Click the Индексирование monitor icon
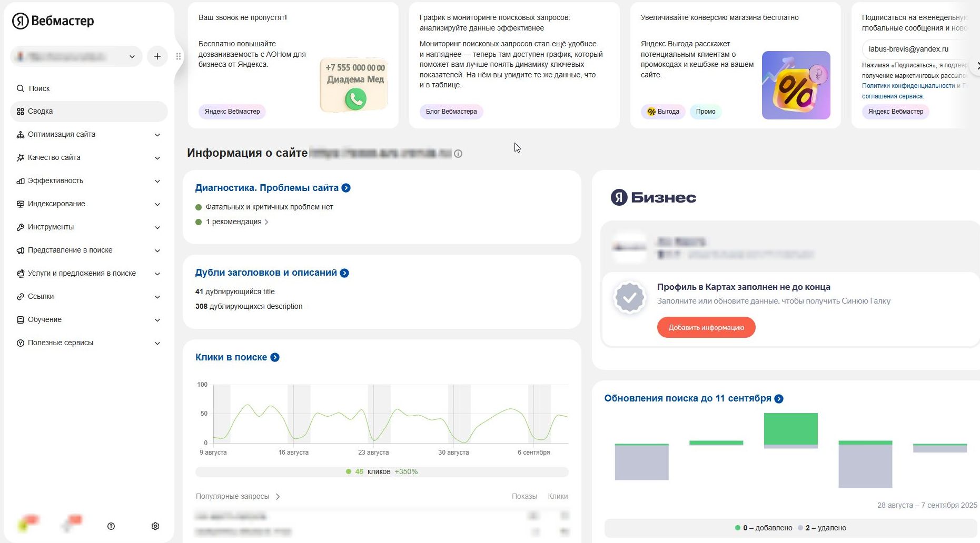The image size is (980, 543). point(21,204)
